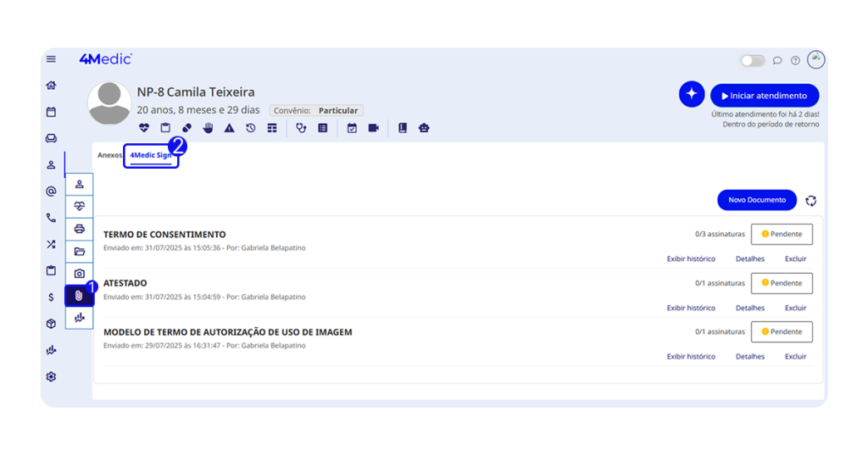Open patients icon in main sidebar
This screenshot has height=456, width=868.
[51, 165]
